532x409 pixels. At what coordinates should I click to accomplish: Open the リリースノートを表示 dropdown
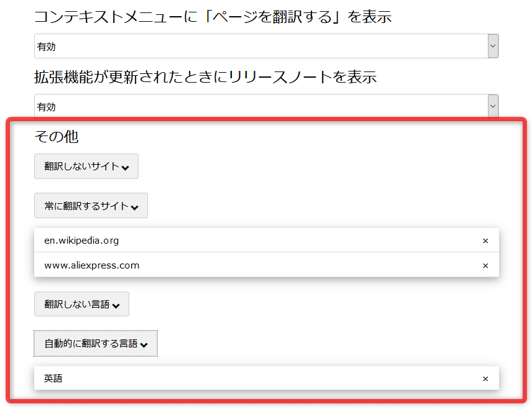click(x=267, y=106)
